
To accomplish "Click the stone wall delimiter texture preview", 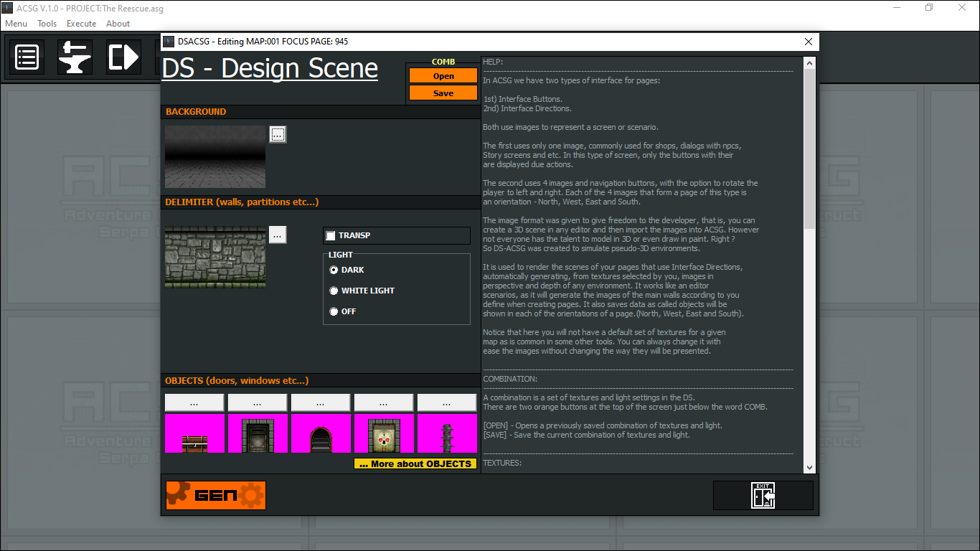I will click(215, 257).
